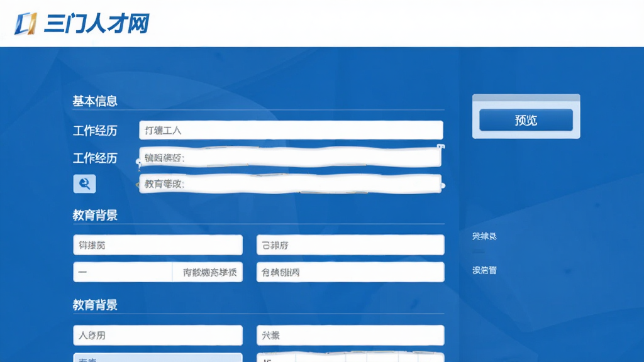Image resolution: width=644 pixels, height=362 pixels.
Task: Click the magnifier search icon button
Action: pos(85,184)
